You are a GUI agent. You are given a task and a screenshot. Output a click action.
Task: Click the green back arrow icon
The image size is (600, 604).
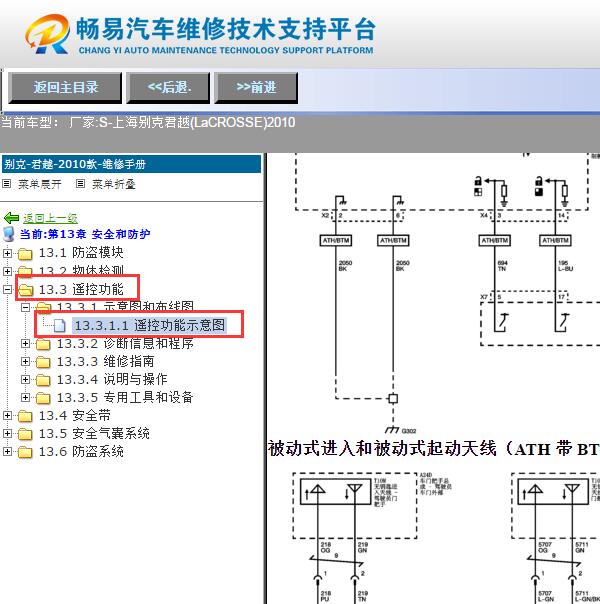tap(11, 218)
